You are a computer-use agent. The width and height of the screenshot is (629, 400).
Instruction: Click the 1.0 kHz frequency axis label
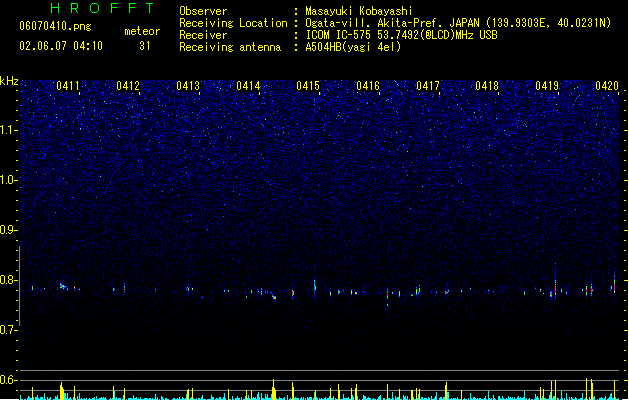point(8,180)
